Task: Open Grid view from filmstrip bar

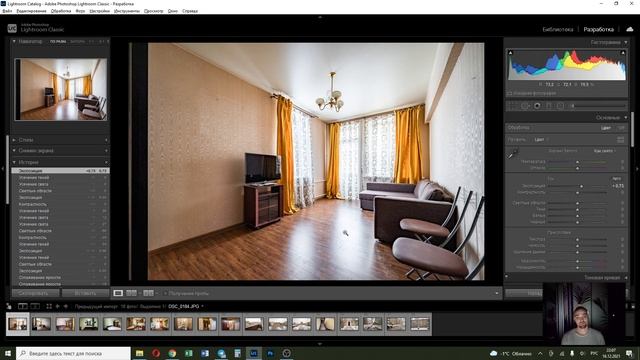Action: click(49, 306)
